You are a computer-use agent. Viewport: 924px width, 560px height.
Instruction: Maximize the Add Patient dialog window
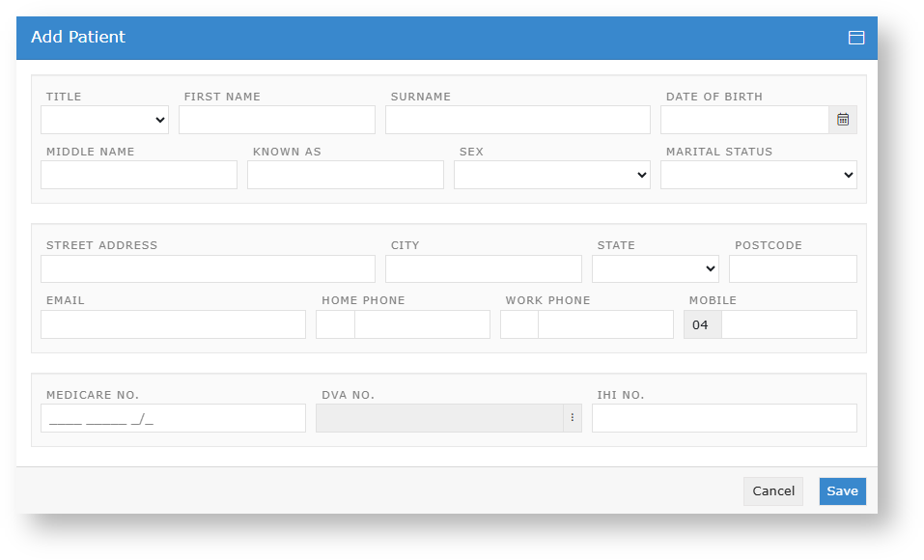[x=855, y=38]
